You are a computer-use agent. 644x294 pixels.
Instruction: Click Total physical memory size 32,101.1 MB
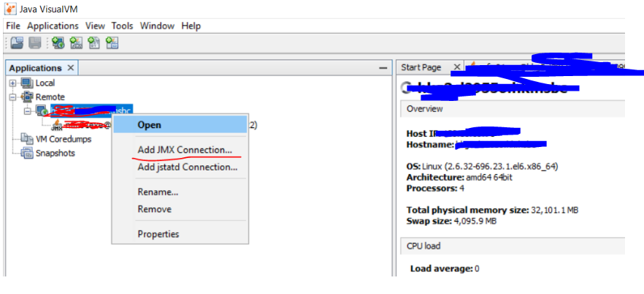[x=492, y=210]
